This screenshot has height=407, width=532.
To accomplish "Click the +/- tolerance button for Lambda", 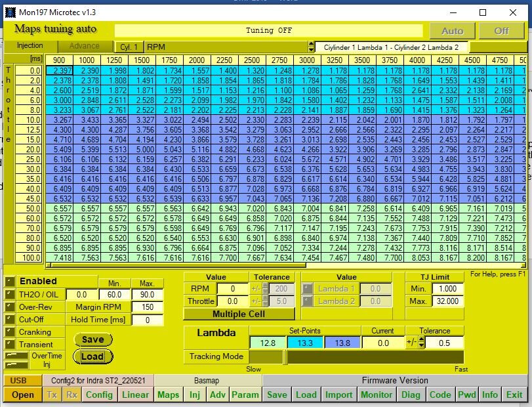I will coord(411,343).
